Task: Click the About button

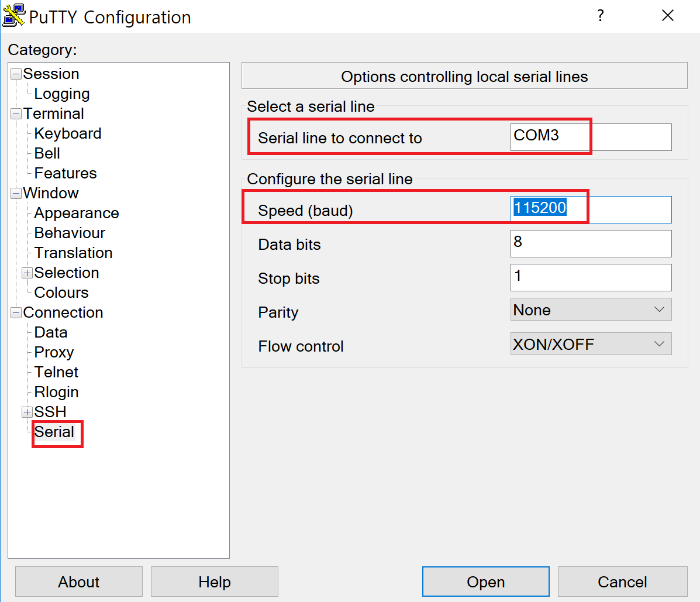Action: pos(78,582)
